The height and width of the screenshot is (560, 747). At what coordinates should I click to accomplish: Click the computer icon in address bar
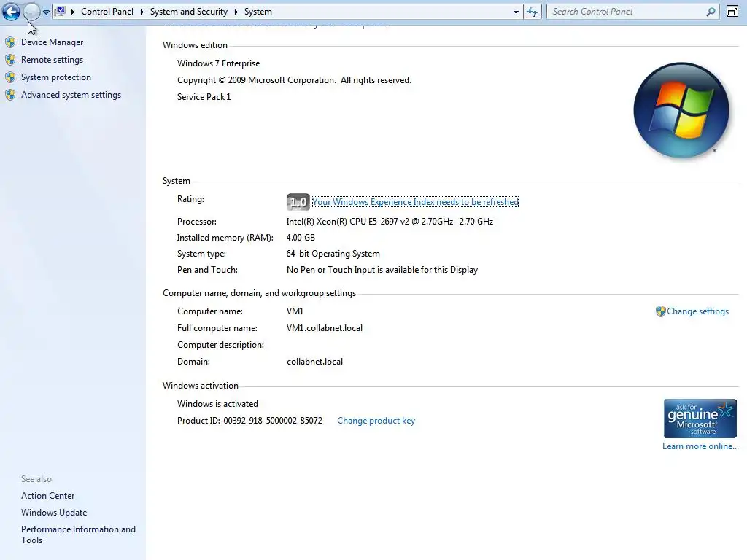(60, 12)
